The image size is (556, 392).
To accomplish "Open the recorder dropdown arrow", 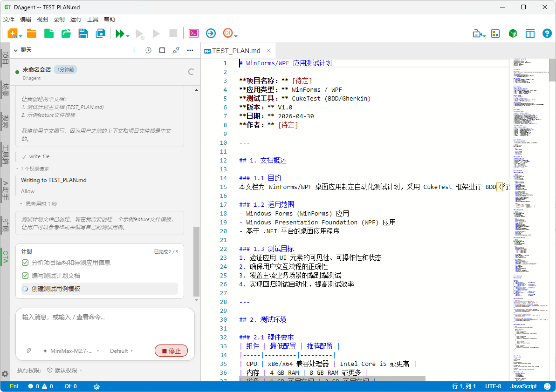I will [x=484, y=35].
